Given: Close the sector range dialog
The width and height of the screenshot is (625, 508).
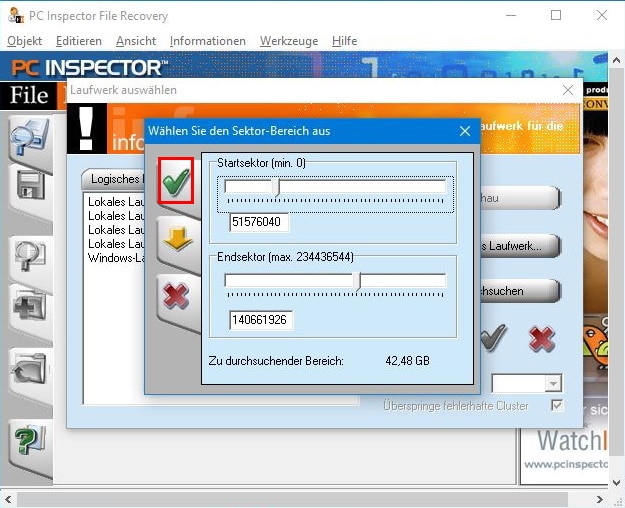Looking at the screenshot, I should (465, 131).
